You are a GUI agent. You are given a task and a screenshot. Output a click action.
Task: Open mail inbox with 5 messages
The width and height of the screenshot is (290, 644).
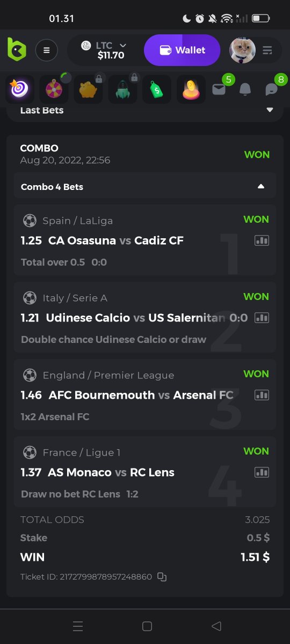click(x=219, y=89)
